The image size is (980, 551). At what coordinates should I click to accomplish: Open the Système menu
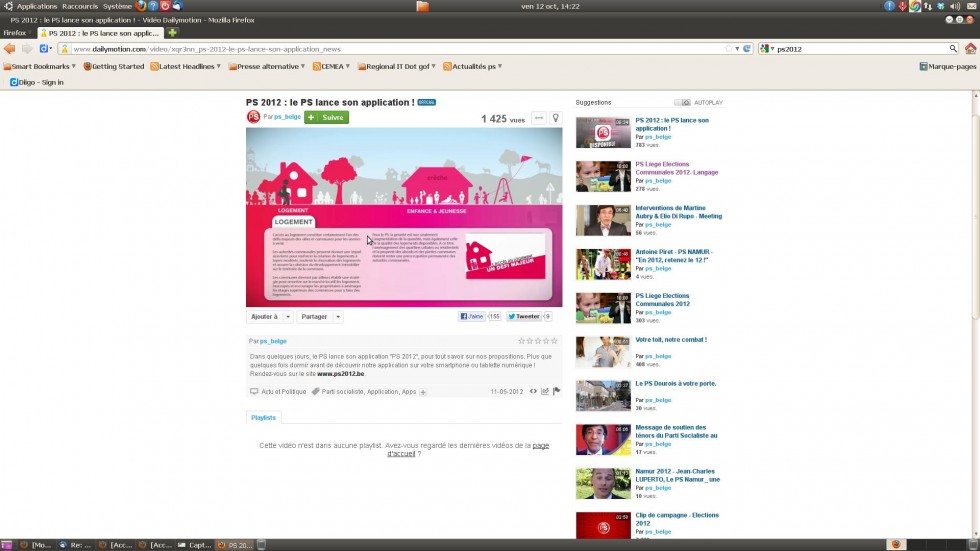coord(117,6)
